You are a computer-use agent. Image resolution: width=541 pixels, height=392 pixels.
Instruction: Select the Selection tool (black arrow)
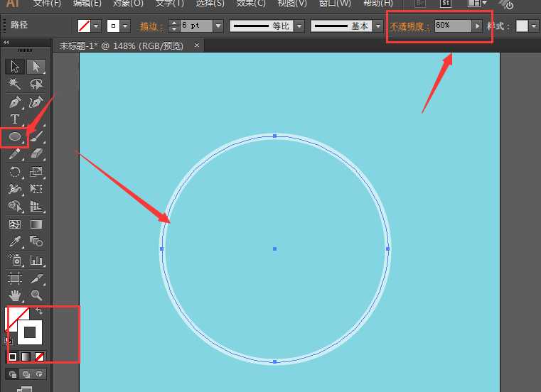point(15,67)
